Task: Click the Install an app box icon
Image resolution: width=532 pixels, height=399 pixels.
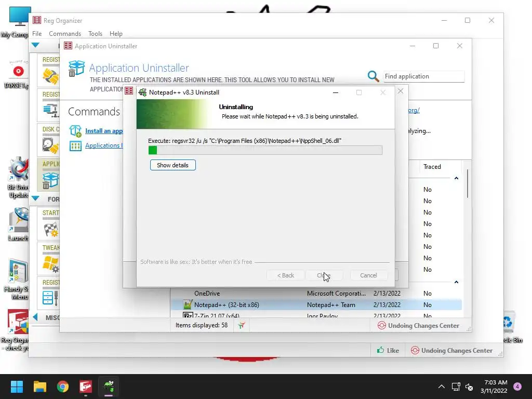Action: 75,131
